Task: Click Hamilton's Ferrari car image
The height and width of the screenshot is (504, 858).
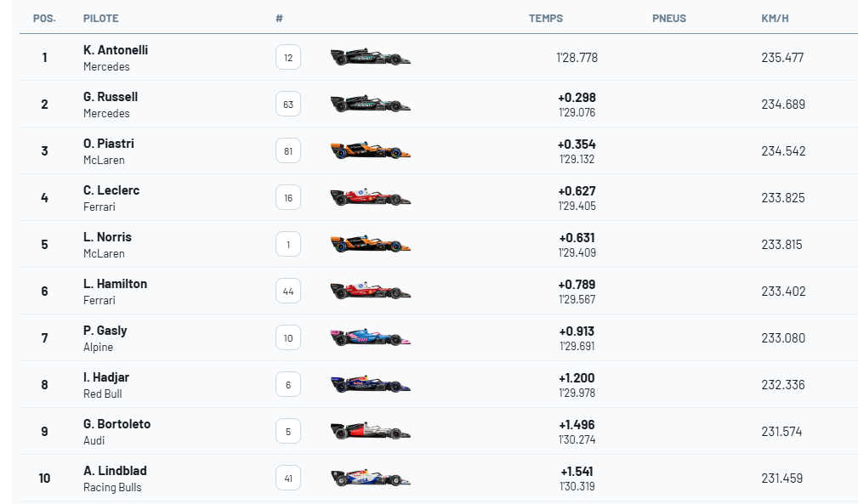Action: pyautogui.click(x=370, y=292)
